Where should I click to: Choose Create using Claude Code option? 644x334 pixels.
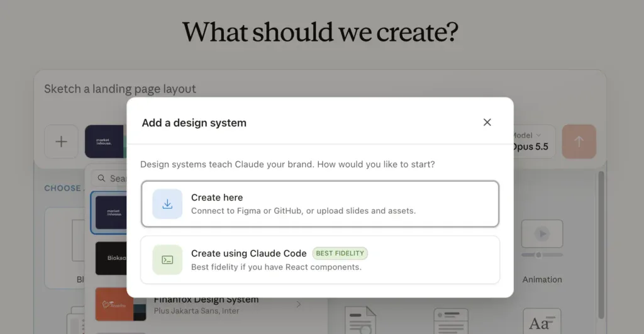tap(320, 260)
